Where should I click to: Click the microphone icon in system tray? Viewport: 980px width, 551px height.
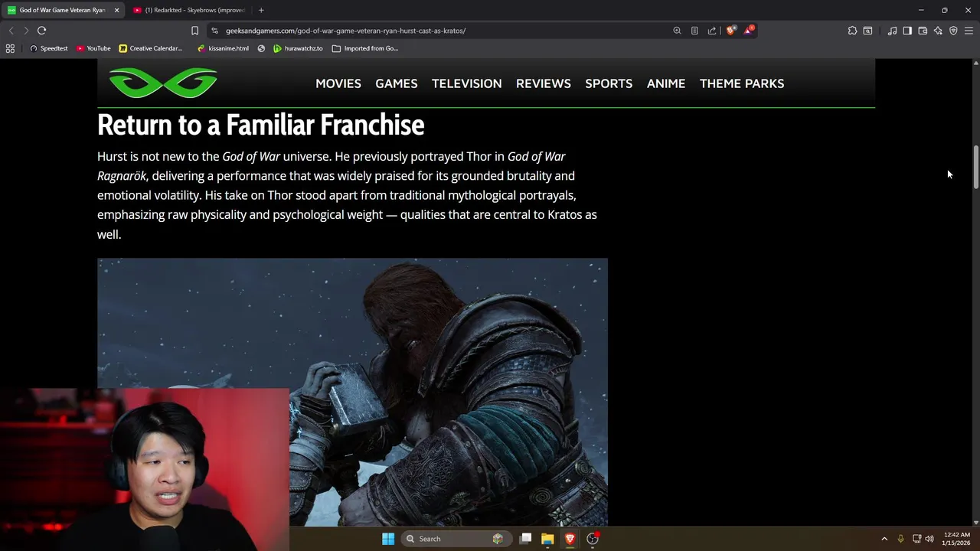900,539
